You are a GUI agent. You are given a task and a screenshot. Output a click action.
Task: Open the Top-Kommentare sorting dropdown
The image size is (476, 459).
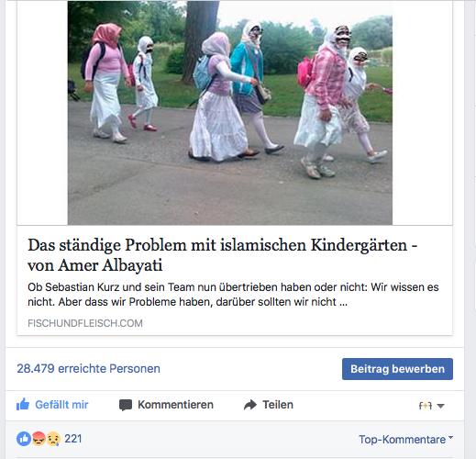405,440
